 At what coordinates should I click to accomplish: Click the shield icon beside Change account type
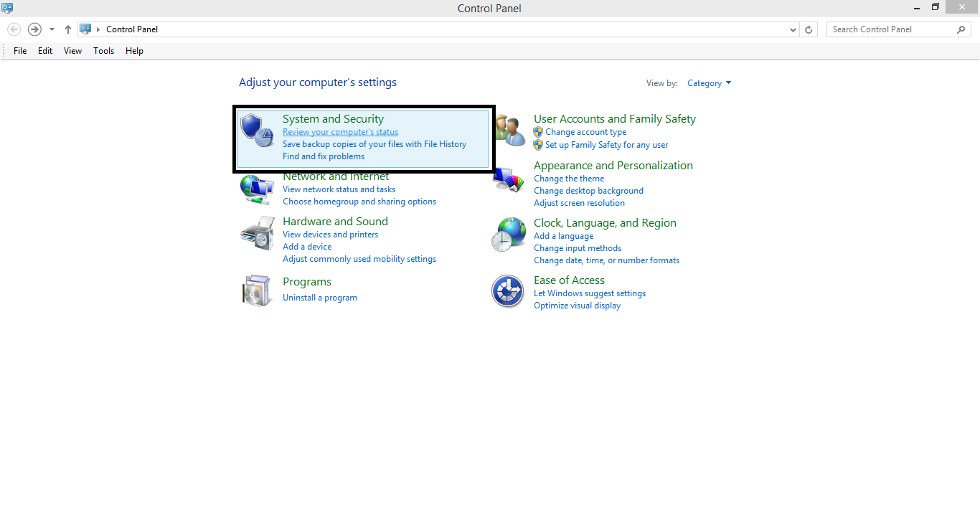[538, 132]
